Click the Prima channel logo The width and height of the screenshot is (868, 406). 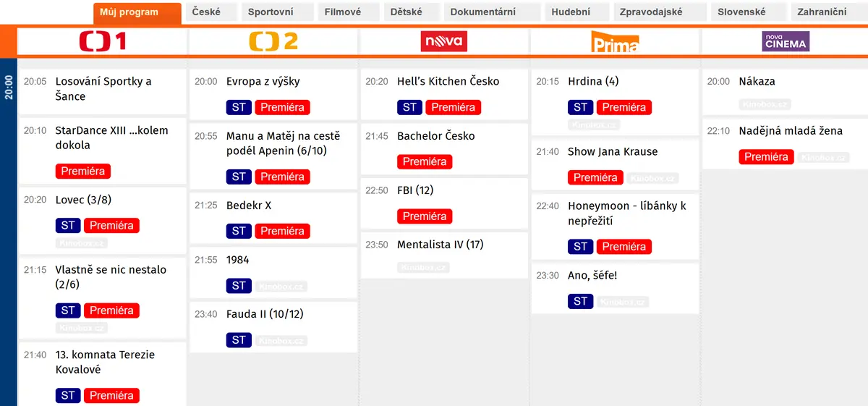pyautogui.click(x=615, y=42)
